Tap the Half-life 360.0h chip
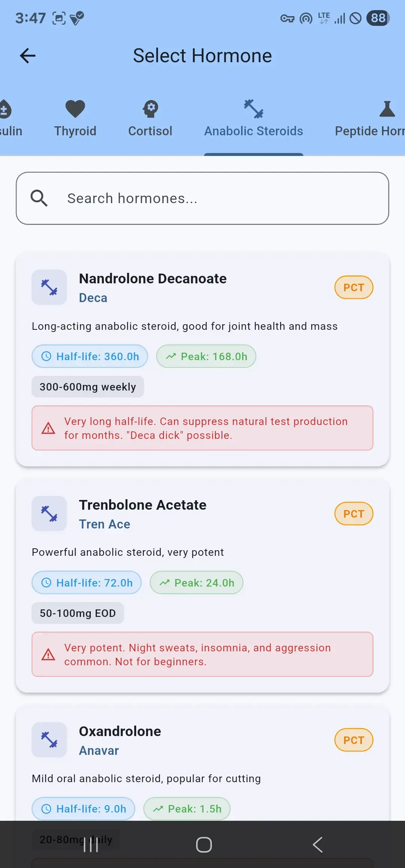The image size is (405, 868). 90,356
